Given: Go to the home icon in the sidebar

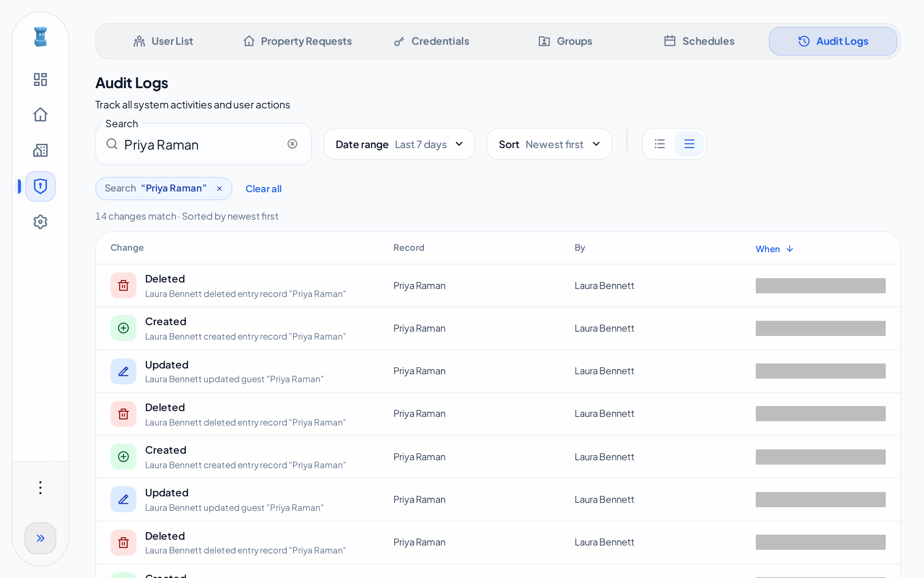Looking at the screenshot, I should point(40,115).
